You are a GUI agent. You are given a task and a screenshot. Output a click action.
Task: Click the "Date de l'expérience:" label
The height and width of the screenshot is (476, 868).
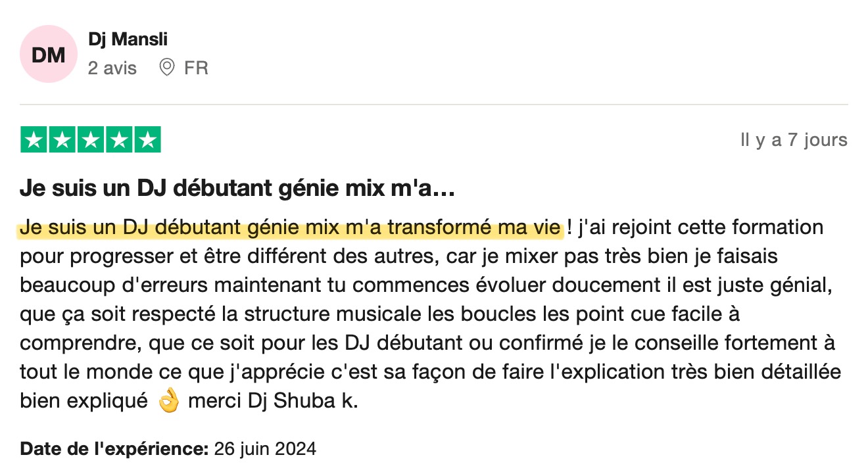point(114,450)
